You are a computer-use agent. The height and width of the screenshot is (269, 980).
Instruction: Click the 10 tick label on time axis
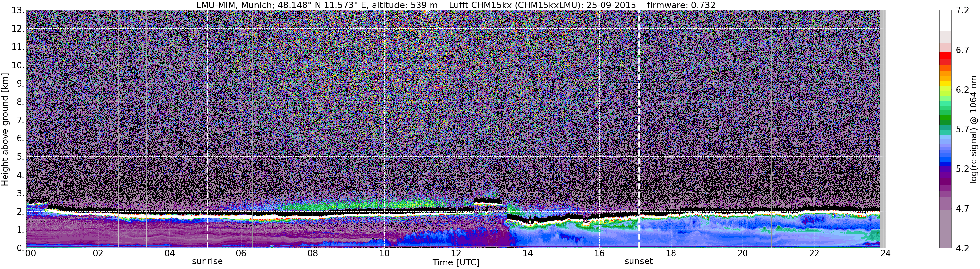coord(384,253)
